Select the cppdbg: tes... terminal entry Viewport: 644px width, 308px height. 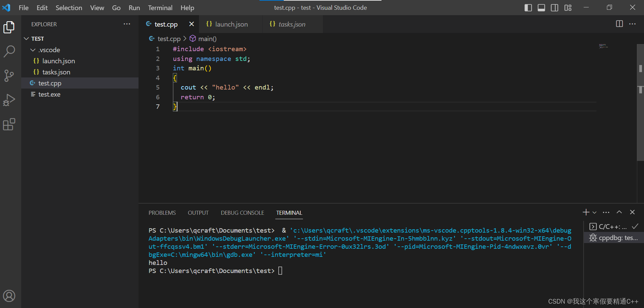point(614,238)
